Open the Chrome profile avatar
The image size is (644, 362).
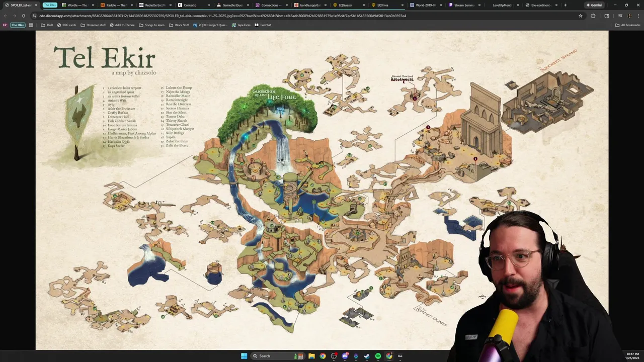628,16
